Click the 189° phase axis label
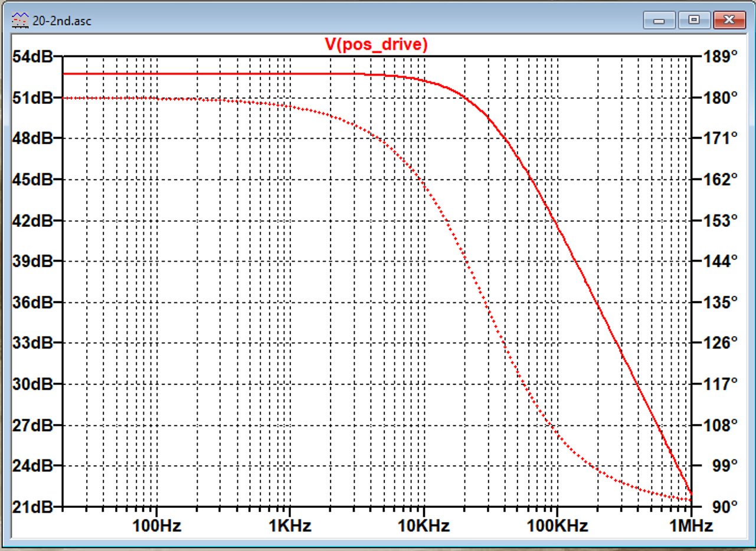Image resolution: width=756 pixels, height=551 pixels. point(720,57)
